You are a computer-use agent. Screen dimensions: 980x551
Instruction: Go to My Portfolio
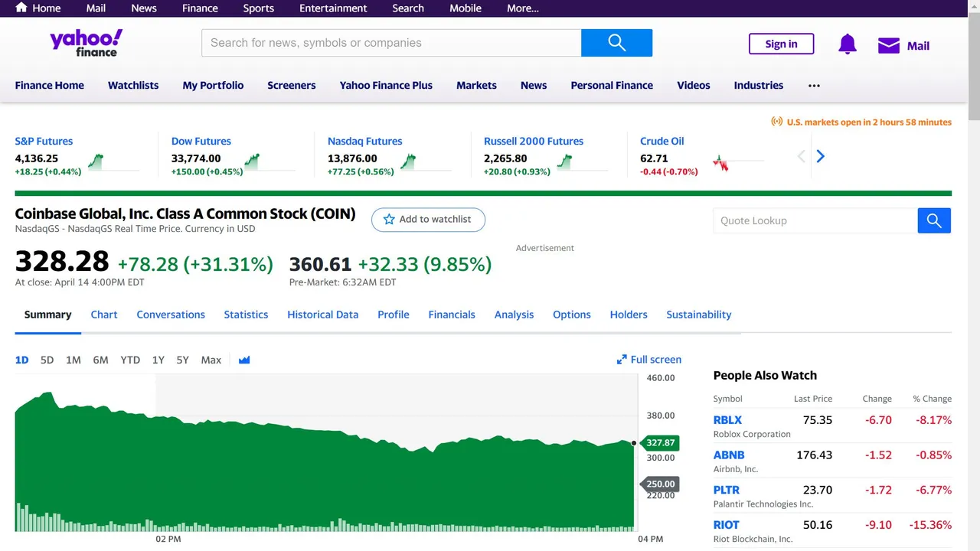(213, 86)
